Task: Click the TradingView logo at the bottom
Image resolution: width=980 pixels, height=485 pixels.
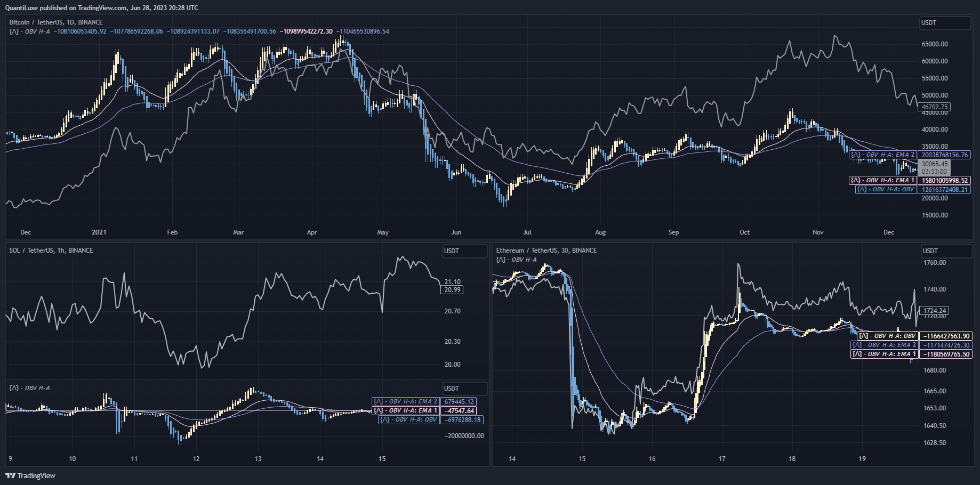Action: click(x=30, y=475)
